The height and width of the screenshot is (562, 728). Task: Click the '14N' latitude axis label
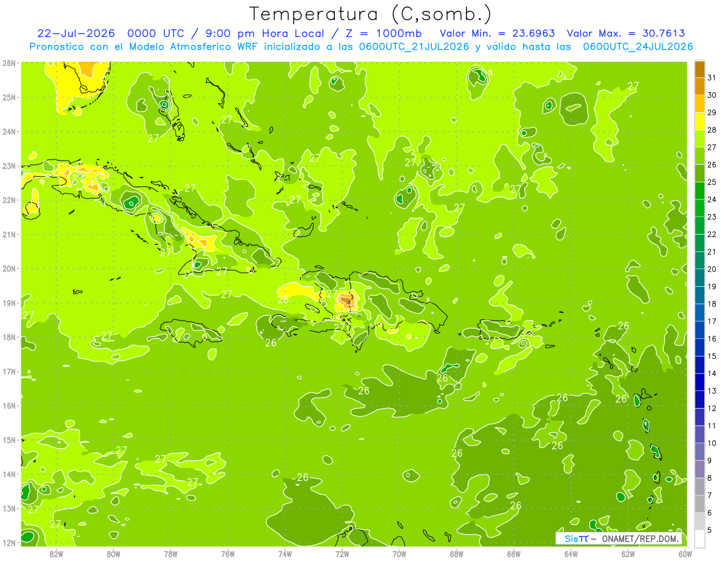9,474
